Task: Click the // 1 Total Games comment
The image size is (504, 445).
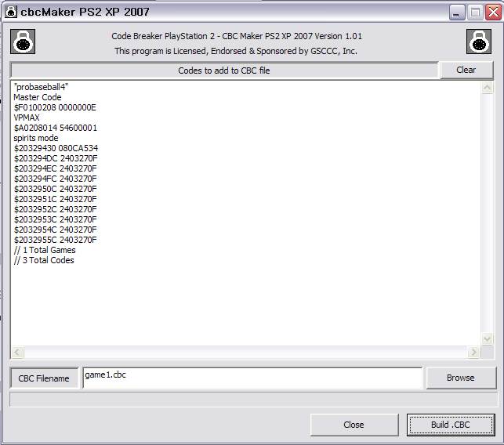Action: pyautogui.click(x=45, y=250)
